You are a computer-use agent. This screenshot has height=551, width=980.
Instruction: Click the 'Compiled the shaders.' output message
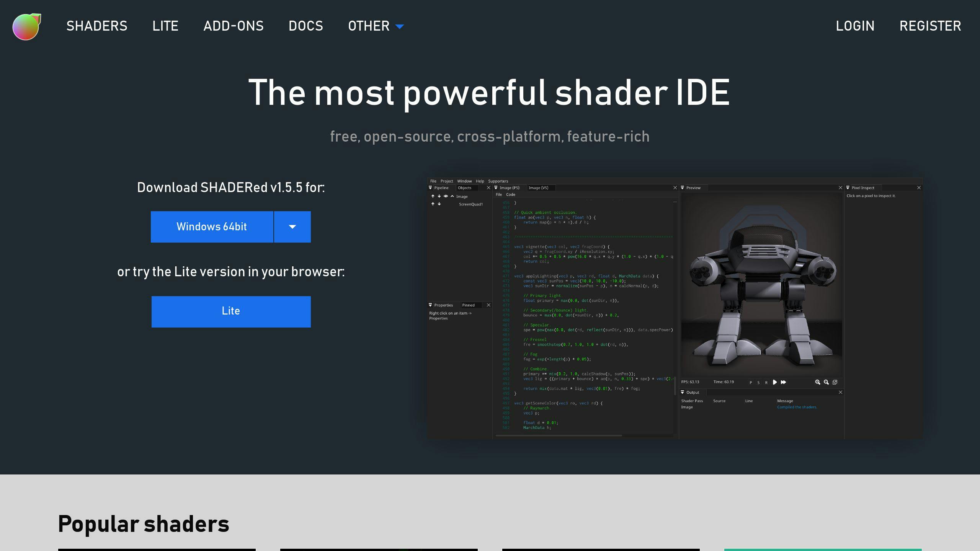(x=797, y=407)
